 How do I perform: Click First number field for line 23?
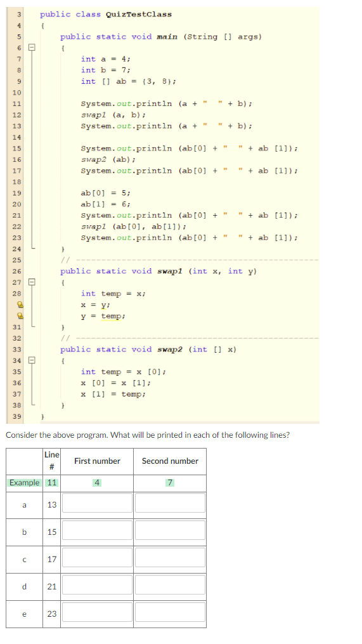(97, 612)
